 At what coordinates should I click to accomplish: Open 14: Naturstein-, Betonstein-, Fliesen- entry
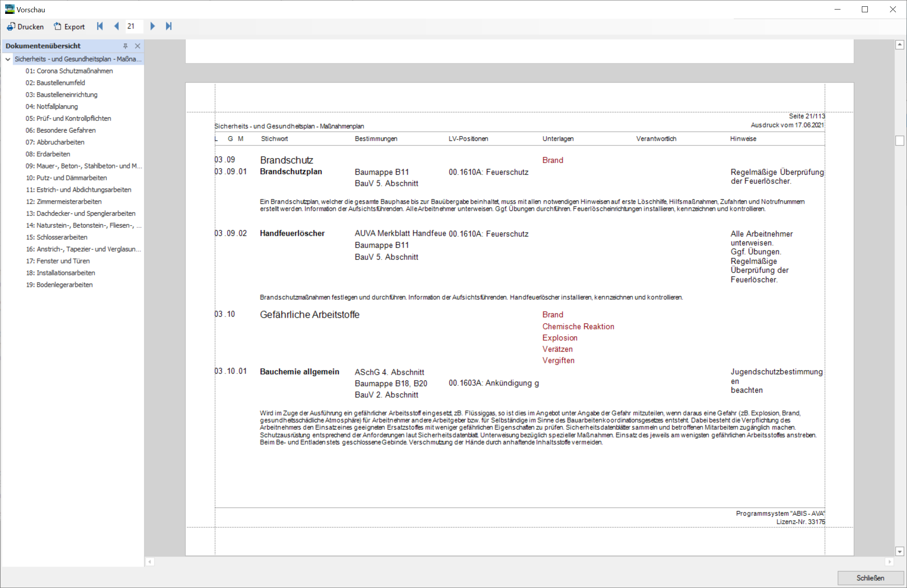84,225
